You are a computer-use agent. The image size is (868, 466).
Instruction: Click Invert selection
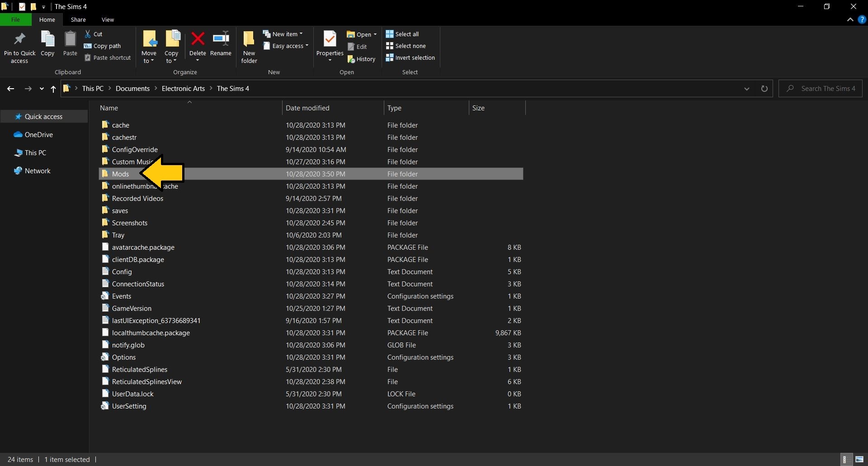pyautogui.click(x=410, y=57)
